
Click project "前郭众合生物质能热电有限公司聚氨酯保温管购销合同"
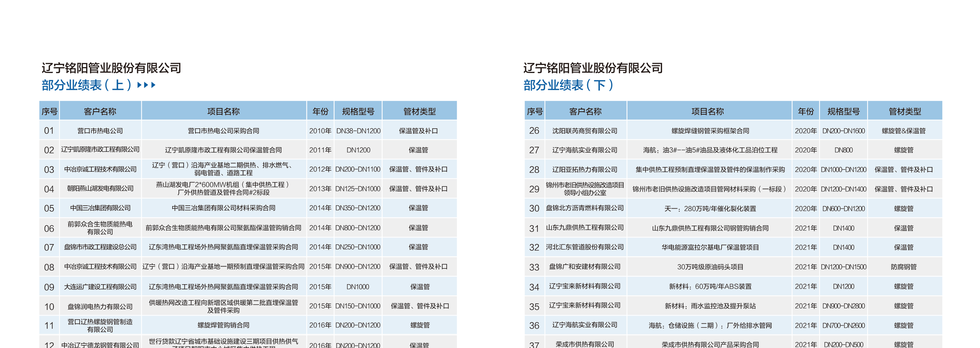[223, 228]
